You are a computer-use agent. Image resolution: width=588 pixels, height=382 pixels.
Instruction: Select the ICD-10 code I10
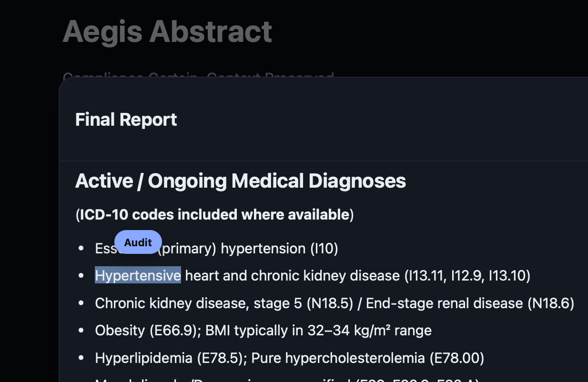[325, 248]
